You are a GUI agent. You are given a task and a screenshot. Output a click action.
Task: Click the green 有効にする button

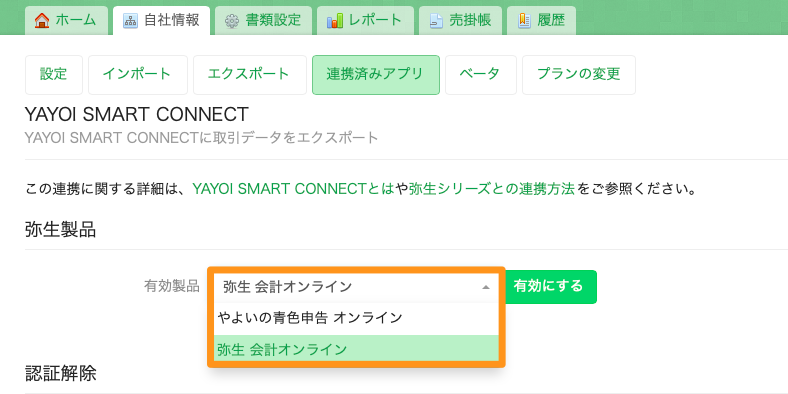tap(550, 286)
